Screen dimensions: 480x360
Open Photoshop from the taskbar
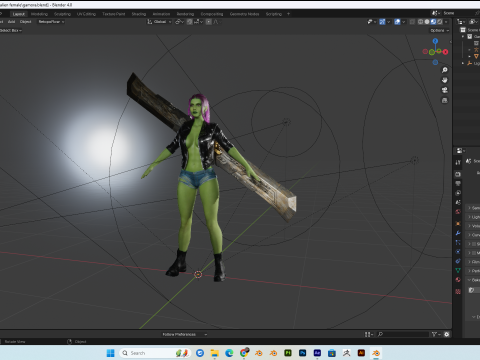pos(303,353)
